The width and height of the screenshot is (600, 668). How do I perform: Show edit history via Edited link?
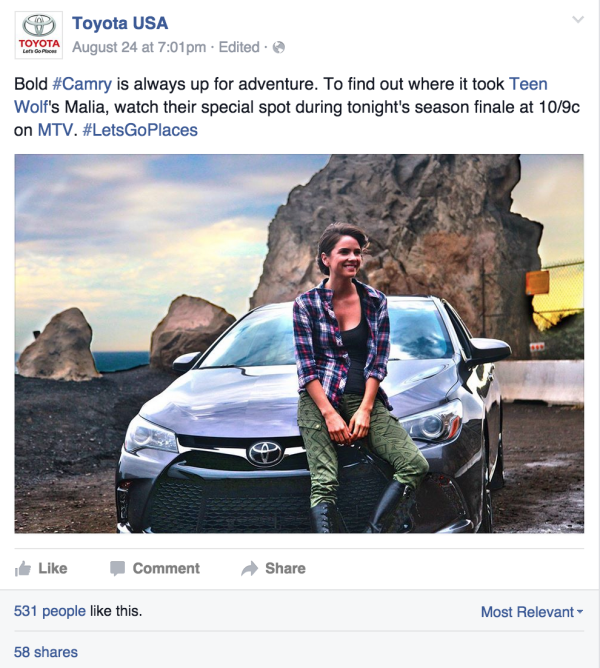tap(239, 47)
